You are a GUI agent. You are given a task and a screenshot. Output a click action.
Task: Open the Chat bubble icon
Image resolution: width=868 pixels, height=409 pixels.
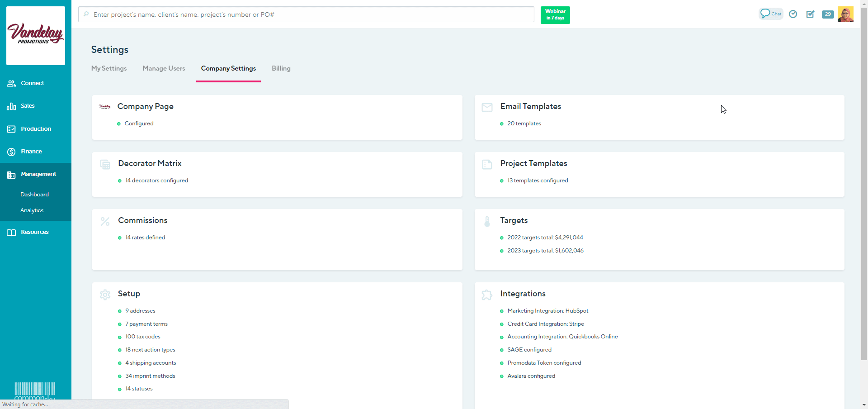(770, 14)
